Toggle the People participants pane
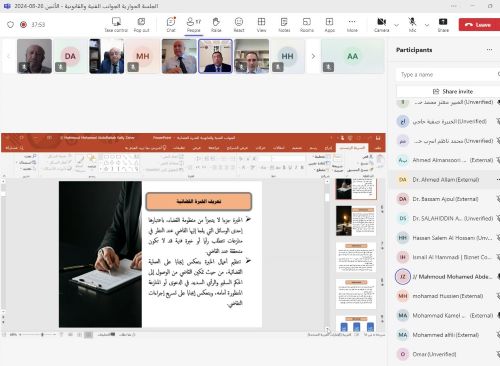 194,25
